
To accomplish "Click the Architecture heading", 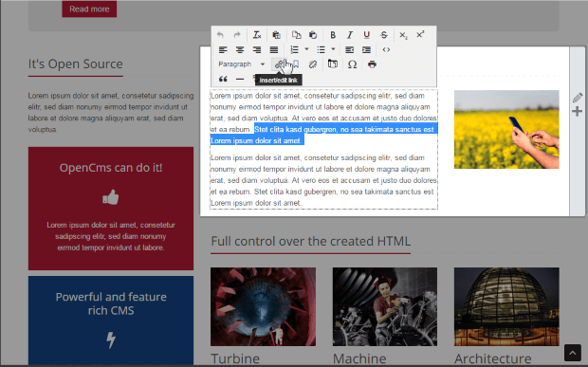I will tap(493, 358).
